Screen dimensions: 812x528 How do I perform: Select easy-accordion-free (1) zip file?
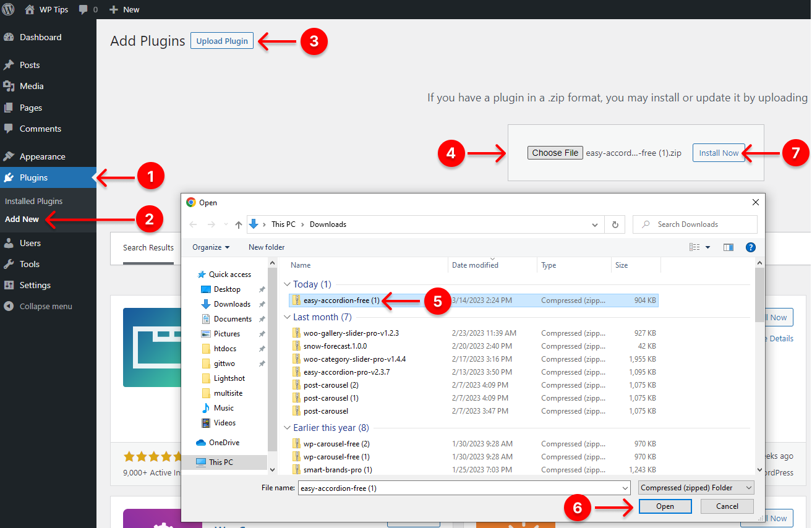[474, 300]
